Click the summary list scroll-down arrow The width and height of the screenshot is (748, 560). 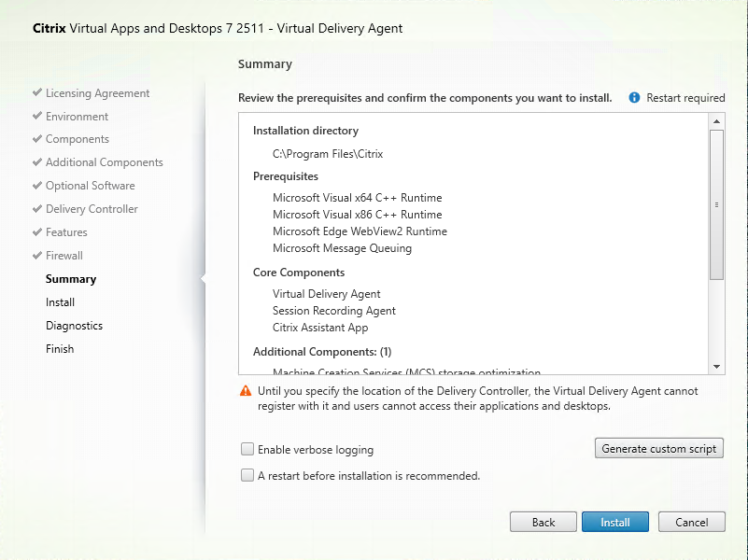(717, 367)
